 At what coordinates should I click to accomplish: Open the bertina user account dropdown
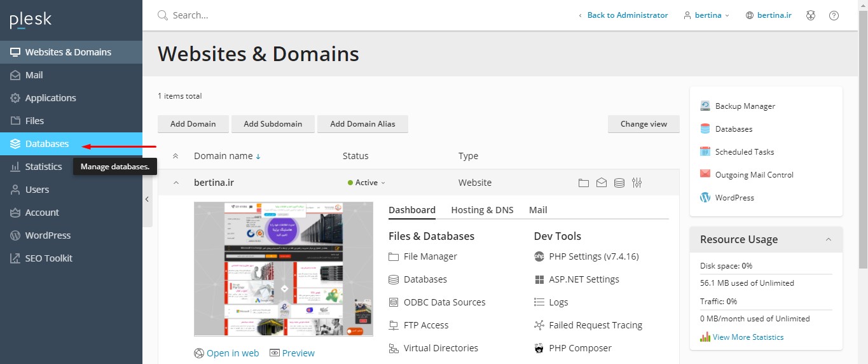tap(706, 15)
